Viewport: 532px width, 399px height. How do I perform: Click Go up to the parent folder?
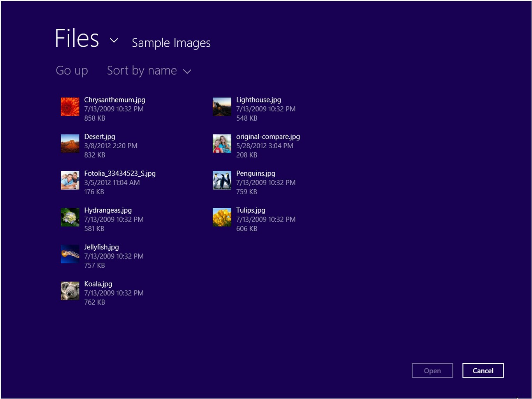(72, 70)
